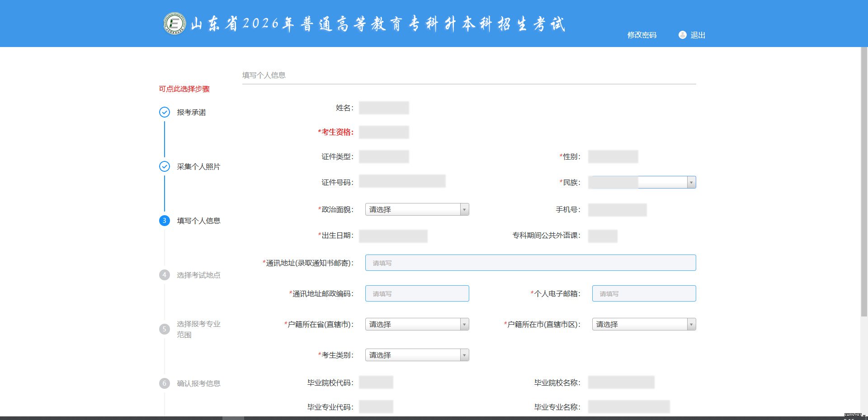
Task: Click the page vertical scrollbar
Action: pyautogui.click(x=864, y=181)
